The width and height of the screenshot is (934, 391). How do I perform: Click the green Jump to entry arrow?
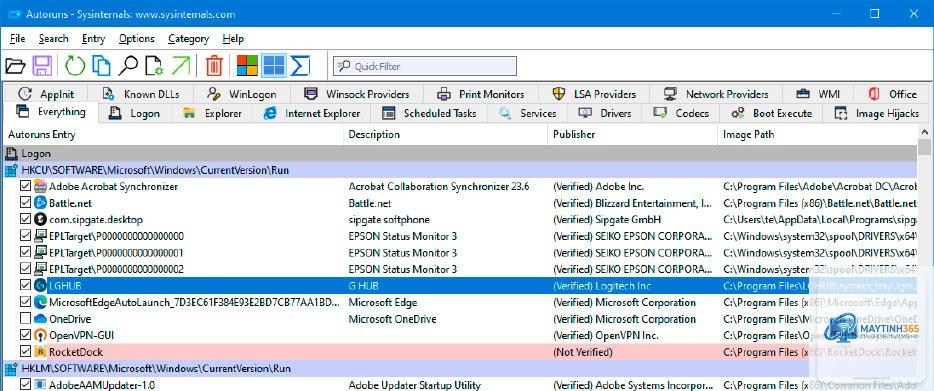tap(180, 66)
